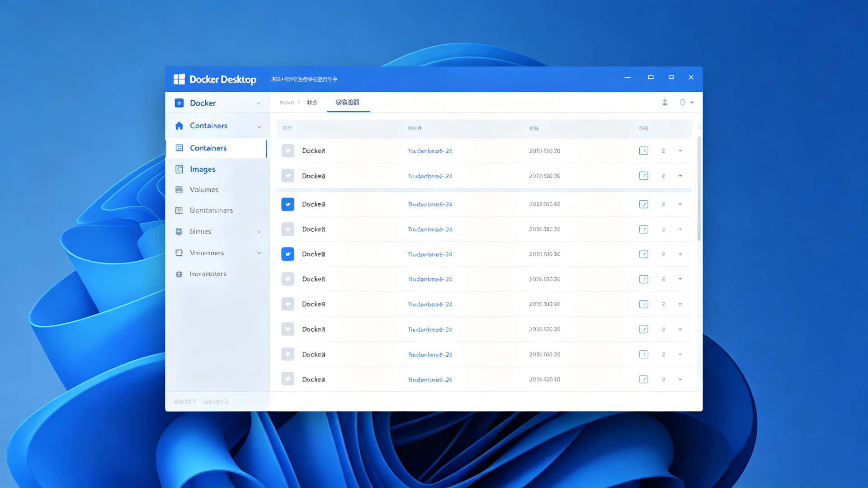
Task: Expand the chevron on the item above gear
Action: pos(259,253)
